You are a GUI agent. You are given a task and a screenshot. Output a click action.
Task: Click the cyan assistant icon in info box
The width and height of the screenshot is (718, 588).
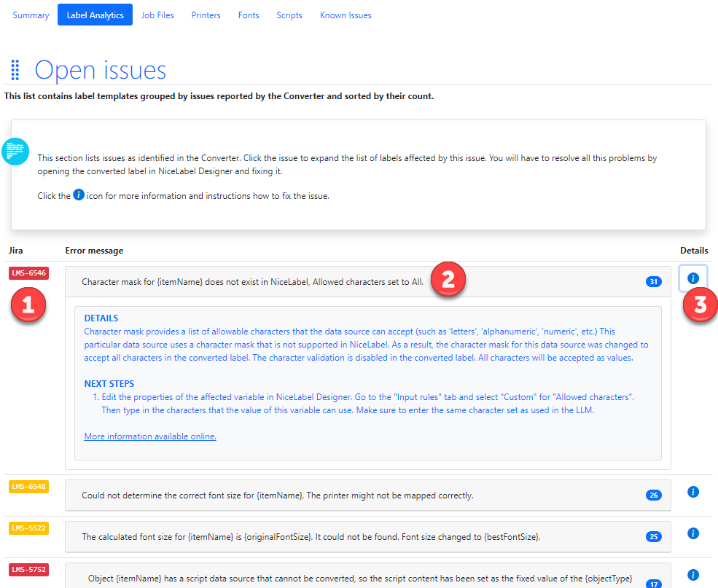(x=15, y=152)
